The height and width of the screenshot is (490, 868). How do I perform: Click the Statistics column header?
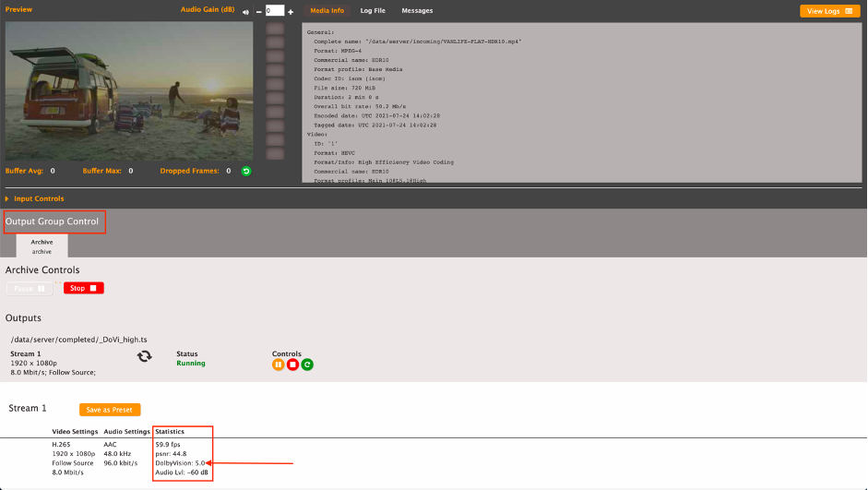(170, 431)
